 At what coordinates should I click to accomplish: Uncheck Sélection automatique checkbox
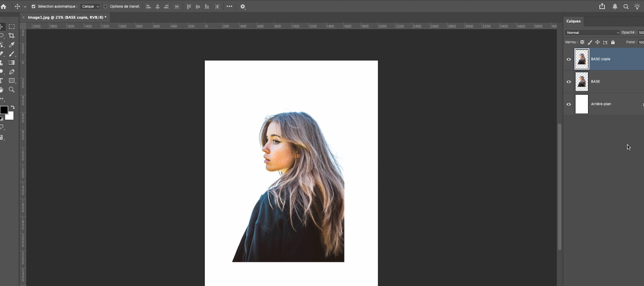(33, 6)
